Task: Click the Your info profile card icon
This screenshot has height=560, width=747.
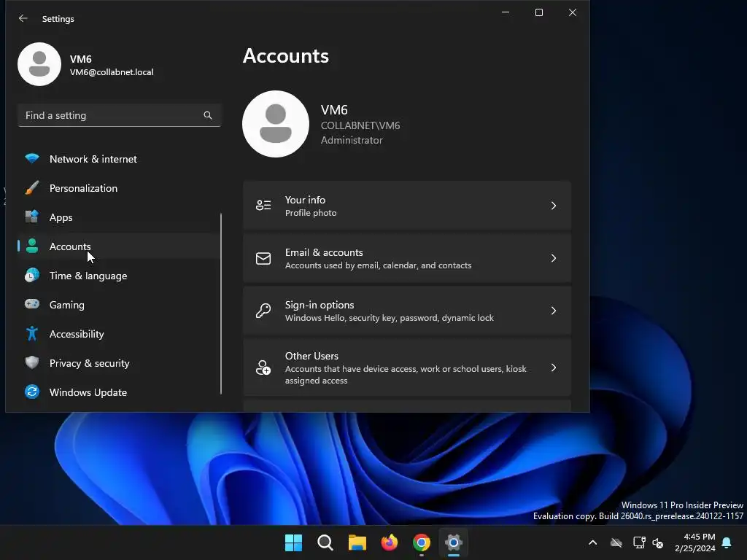Action: click(x=263, y=205)
